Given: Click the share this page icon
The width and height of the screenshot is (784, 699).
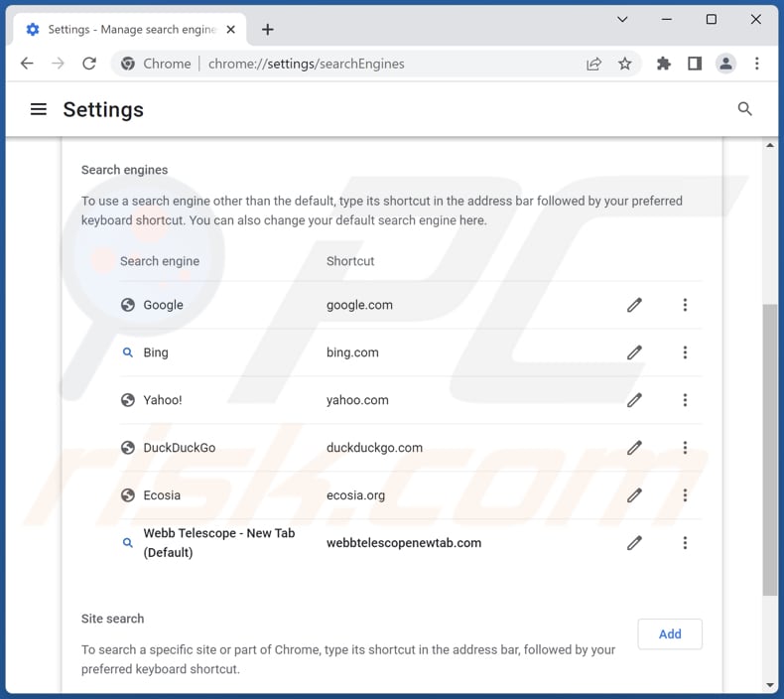Looking at the screenshot, I should [x=593, y=64].
